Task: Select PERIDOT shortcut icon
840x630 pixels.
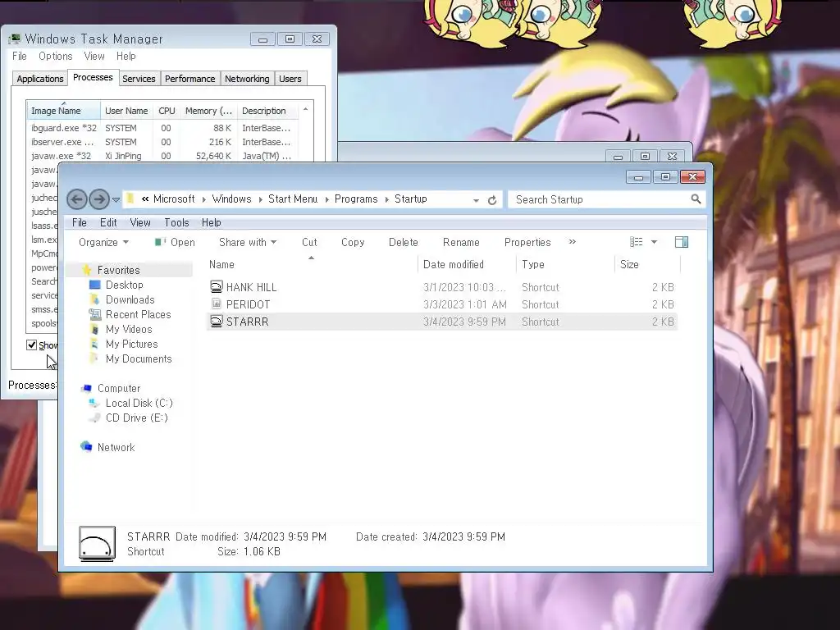Action: [x=216, y=304]
